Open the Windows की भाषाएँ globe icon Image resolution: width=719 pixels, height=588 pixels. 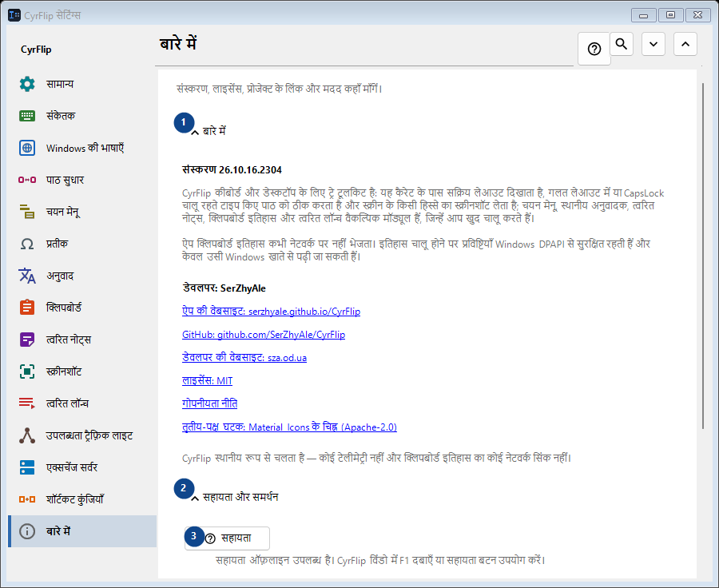point(27,148)
